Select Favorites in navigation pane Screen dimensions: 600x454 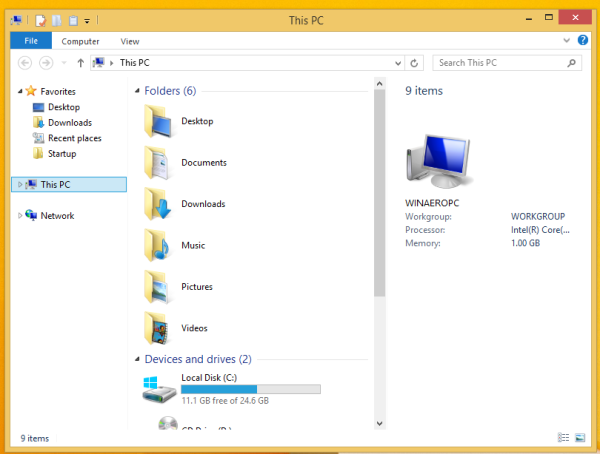[x=58, y=91]
